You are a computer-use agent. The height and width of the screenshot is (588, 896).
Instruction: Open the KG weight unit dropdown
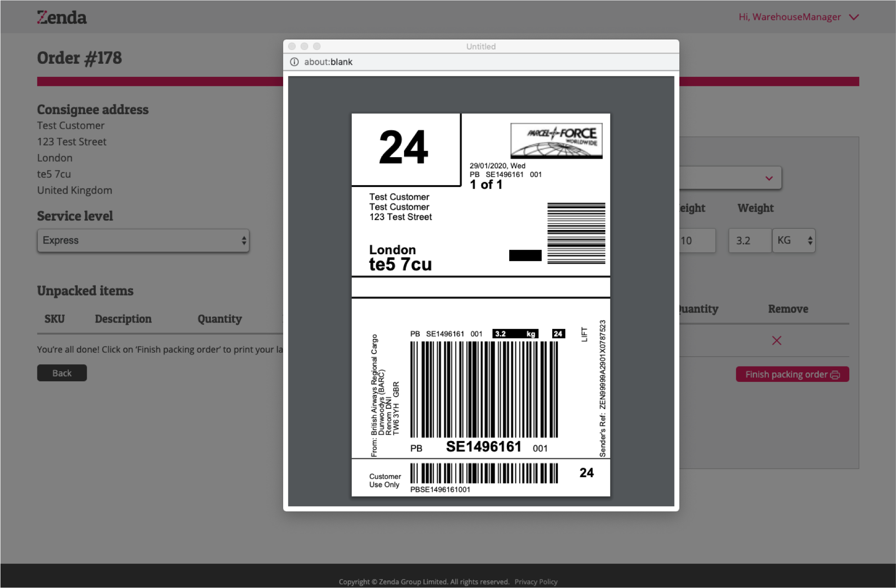[x=794, y=240]
